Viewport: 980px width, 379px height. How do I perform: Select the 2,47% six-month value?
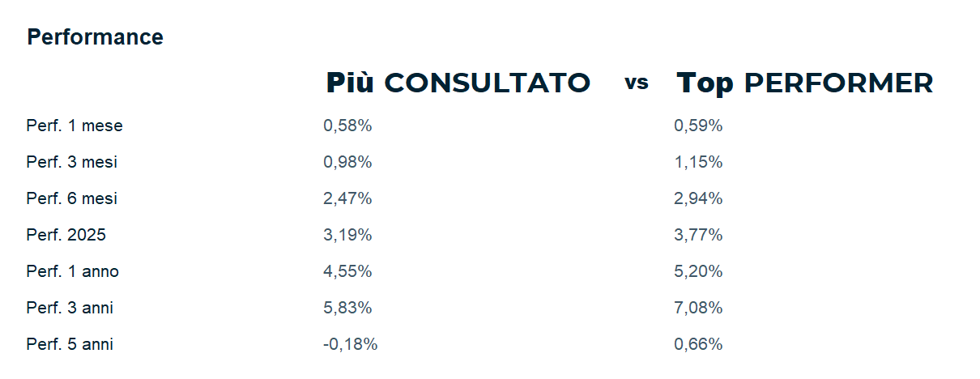click(347, 198)
